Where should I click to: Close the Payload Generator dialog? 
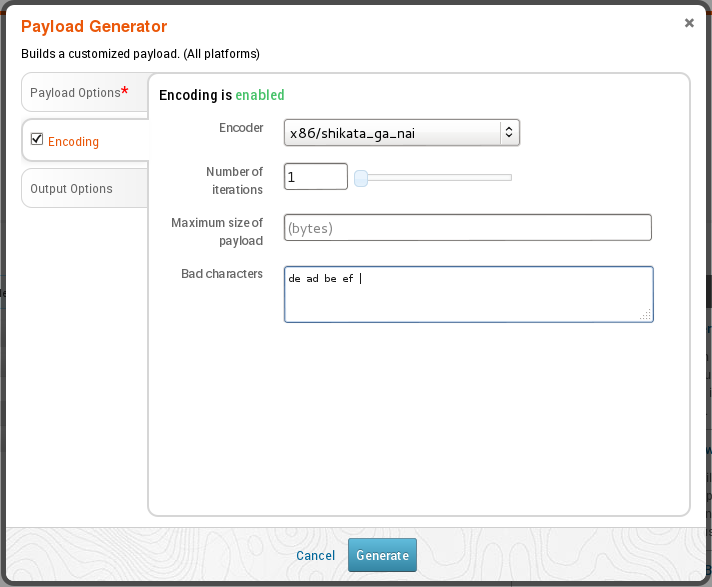689,23
